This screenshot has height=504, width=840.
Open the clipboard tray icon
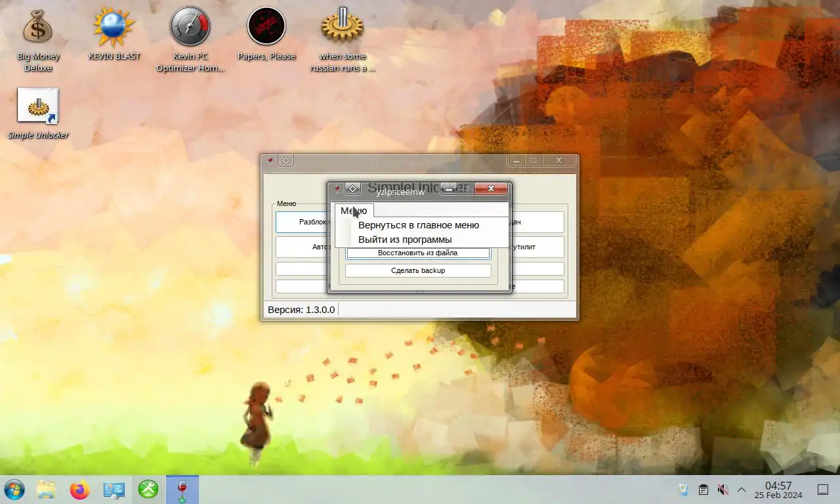tap(703, 490)
